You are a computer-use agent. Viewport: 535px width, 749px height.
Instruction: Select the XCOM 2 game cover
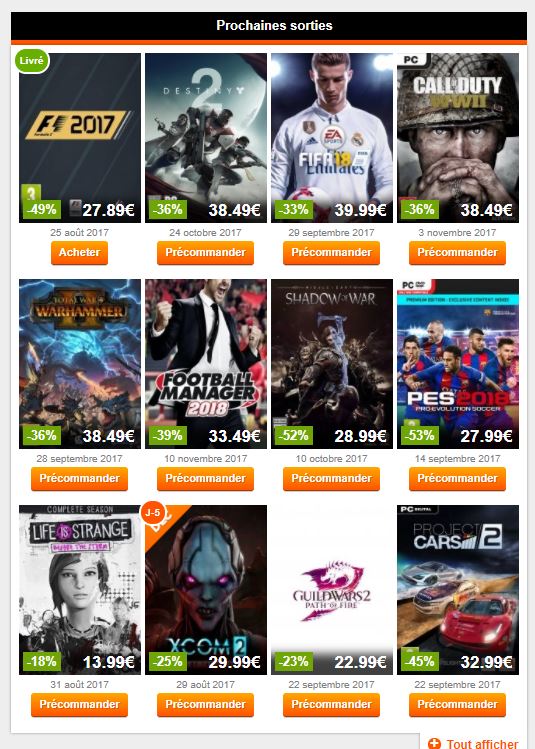click(x=206, y=590)
